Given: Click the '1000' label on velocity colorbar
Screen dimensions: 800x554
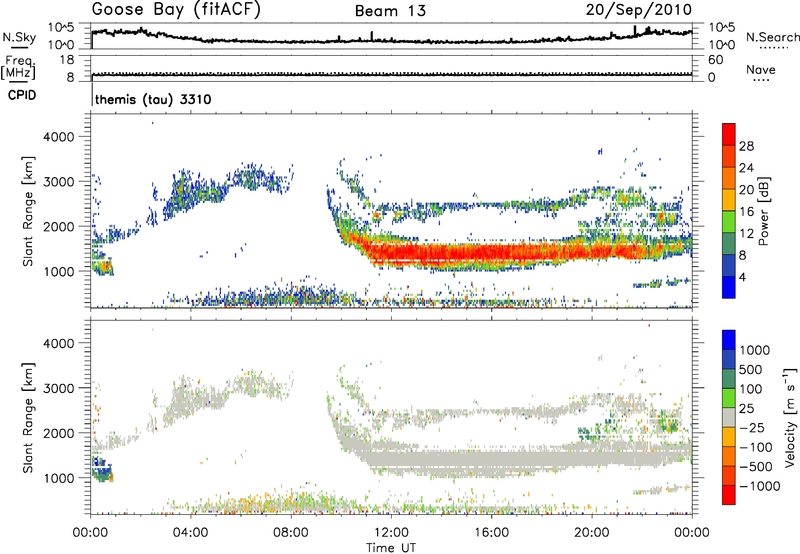Looking at the screenshot, I should tap(755, 350).
